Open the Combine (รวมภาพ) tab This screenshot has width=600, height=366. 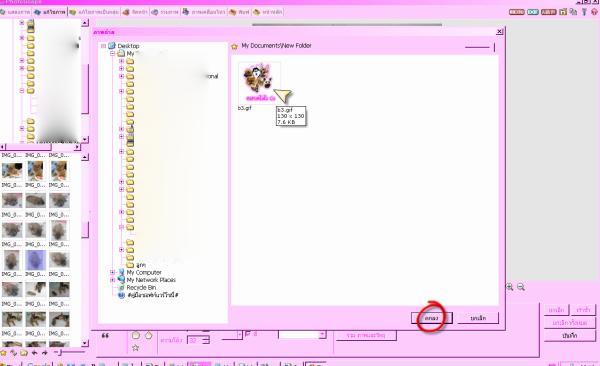click(165, 12)
